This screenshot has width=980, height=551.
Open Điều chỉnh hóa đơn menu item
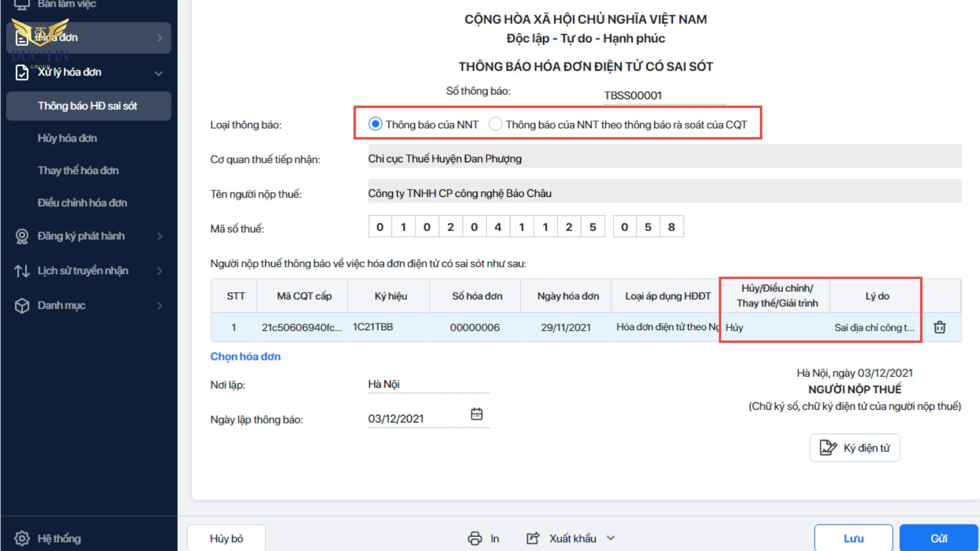coord(82,203)
